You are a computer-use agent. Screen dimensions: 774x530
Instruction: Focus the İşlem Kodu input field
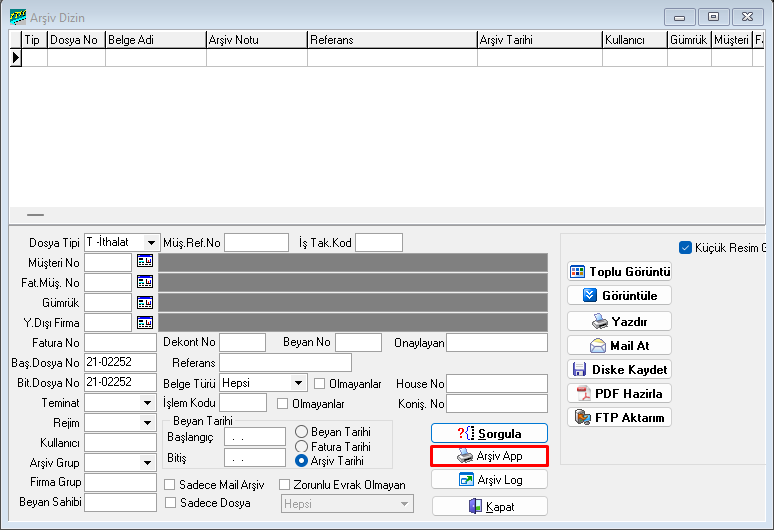243,403
